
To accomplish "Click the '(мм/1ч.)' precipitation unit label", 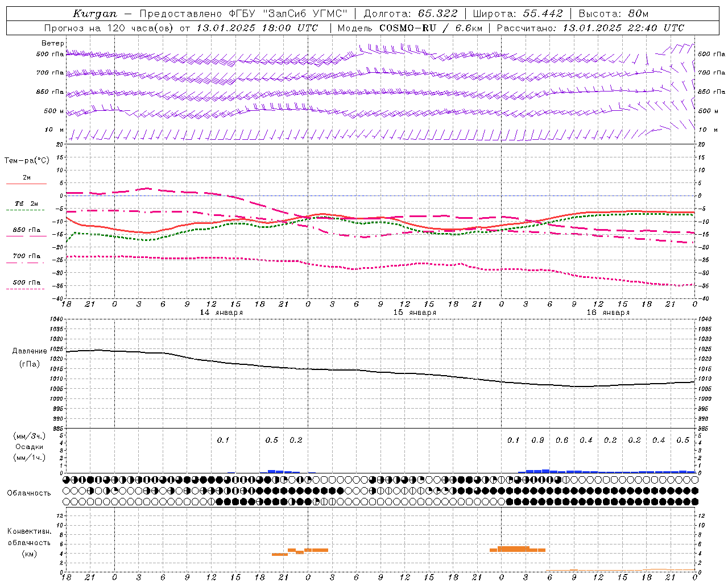I will pos(30,458).
